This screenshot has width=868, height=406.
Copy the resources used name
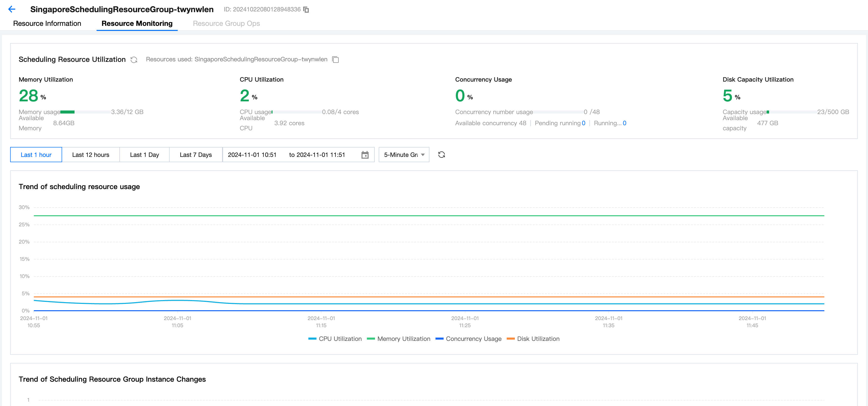click(335, 60)
